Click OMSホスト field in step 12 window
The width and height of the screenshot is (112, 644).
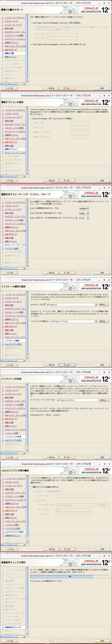point(80,123)
